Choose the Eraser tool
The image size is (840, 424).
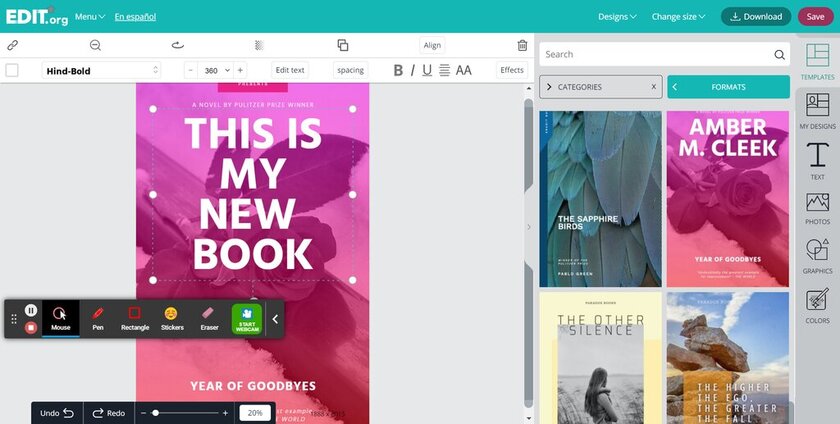(209, 318)
